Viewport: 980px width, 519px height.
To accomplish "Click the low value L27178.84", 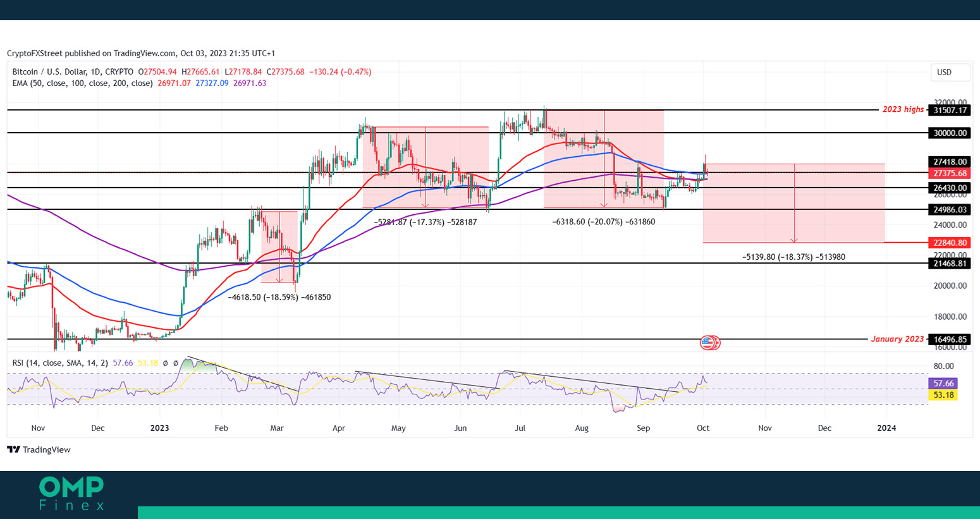I will [x=243, y=72].
